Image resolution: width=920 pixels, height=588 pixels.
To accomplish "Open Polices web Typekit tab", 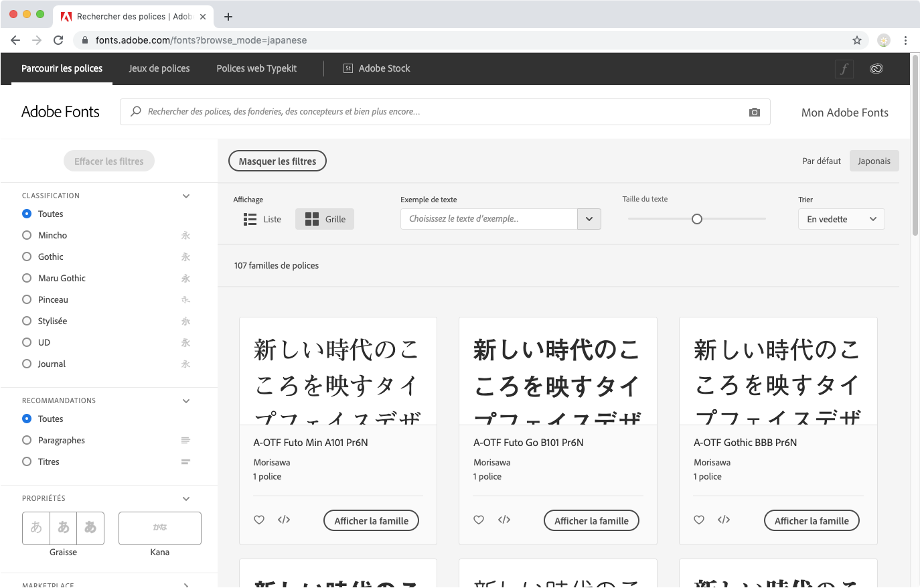I will click(256, 68).
